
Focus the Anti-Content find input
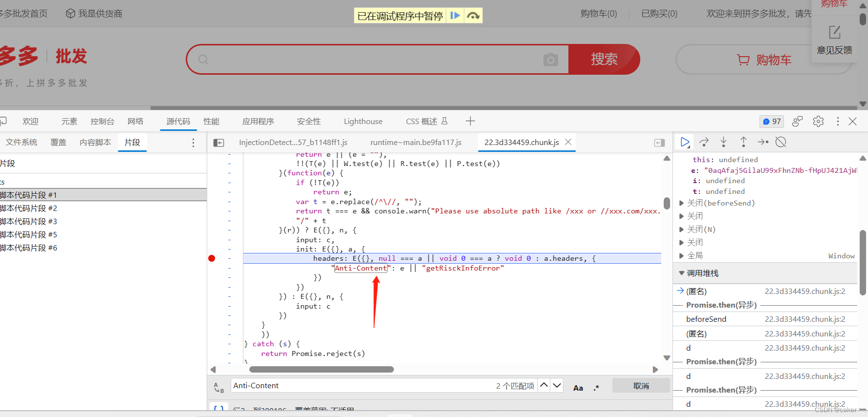point(362,385)
